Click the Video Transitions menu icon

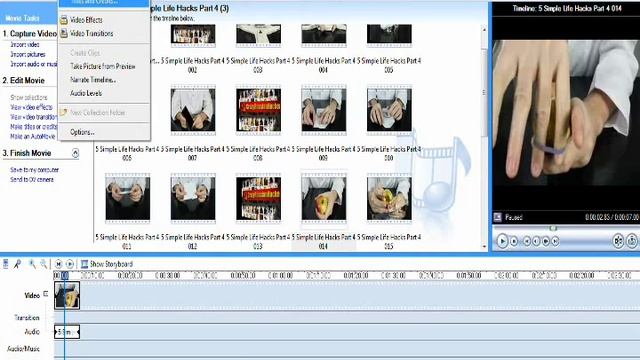coord(64,33)
